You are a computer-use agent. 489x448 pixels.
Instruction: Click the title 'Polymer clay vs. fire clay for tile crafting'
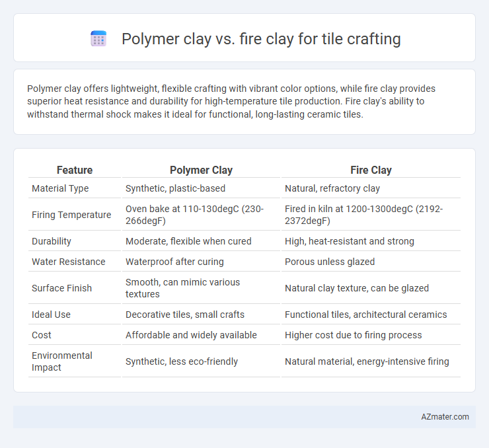[x=261, y=39]
